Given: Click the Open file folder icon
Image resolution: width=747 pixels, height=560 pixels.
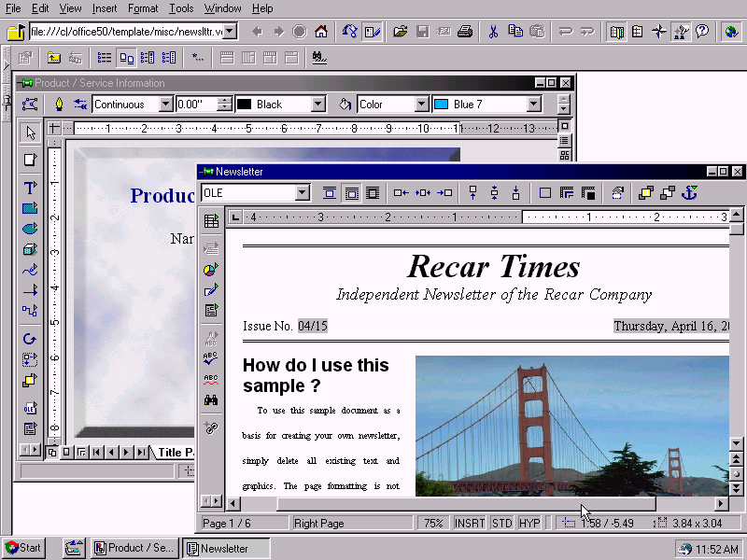Looking at the screenshot, I should click(x=401, y=32).
